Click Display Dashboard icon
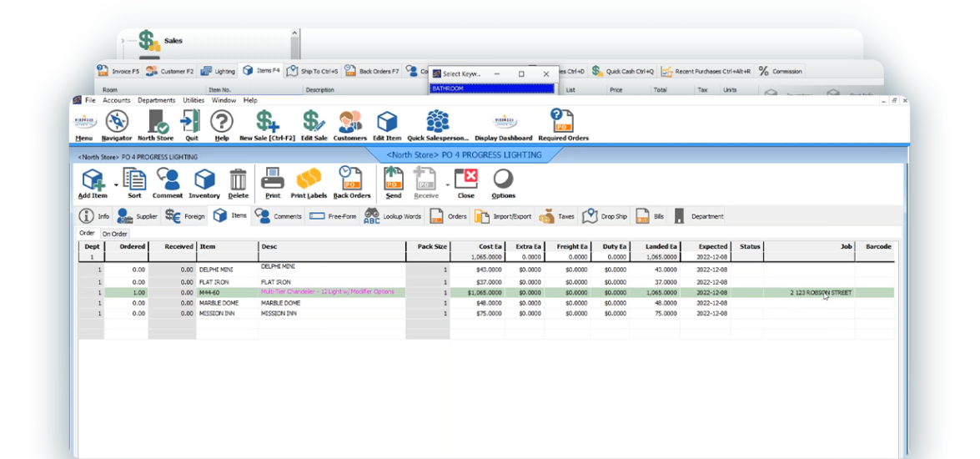980x459 pixels. 504,125
